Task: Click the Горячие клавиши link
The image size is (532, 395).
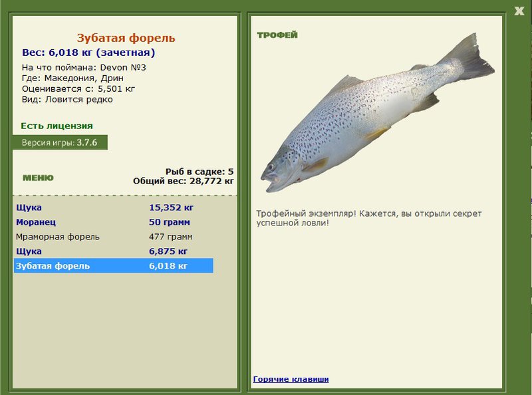Action: click(291, 379)
